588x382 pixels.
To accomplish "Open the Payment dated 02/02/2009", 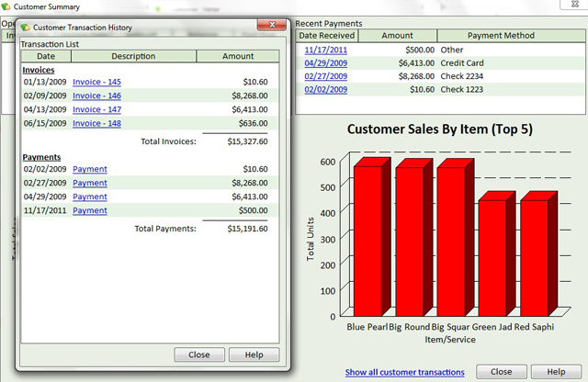I will pyautogui.click(x=90, y=169).
